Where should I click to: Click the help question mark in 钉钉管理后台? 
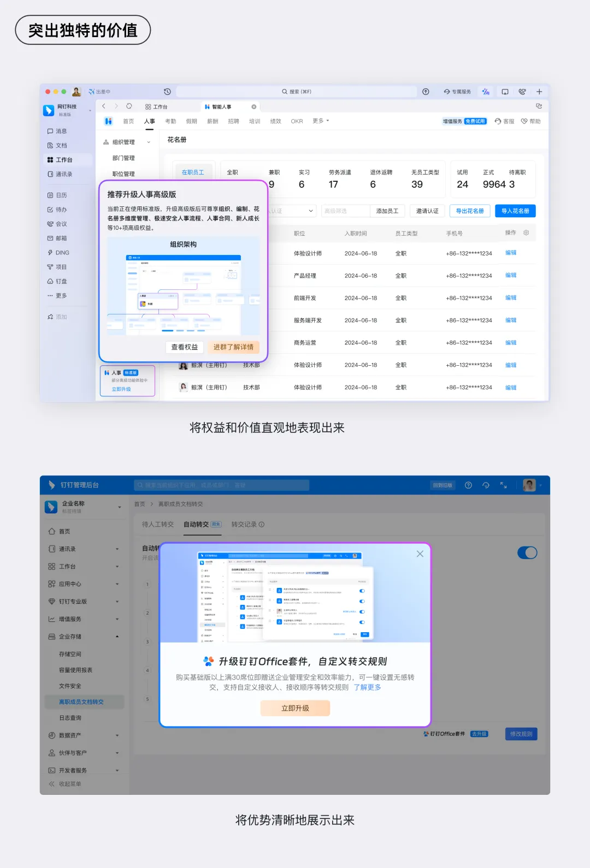pyautogui.click(x=468, y=485)
